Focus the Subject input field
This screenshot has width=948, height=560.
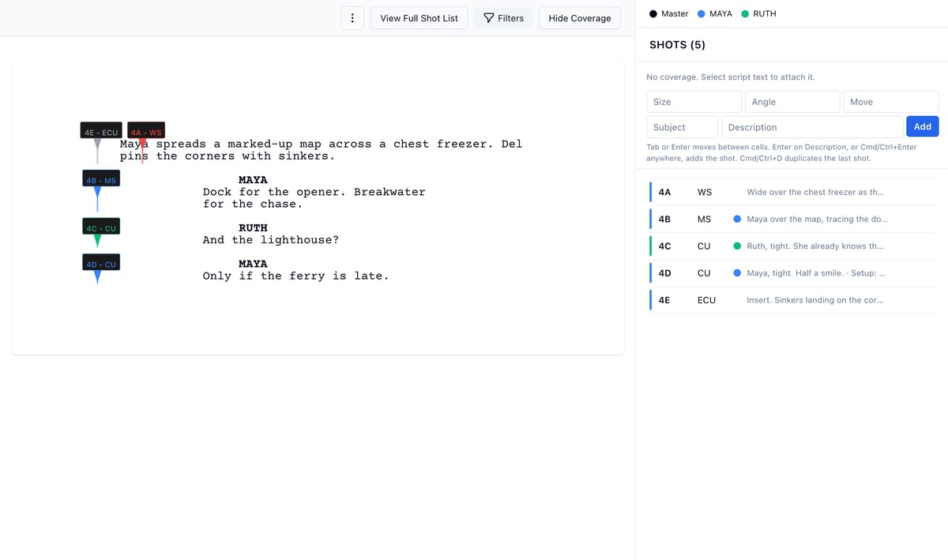coord(683,127)
